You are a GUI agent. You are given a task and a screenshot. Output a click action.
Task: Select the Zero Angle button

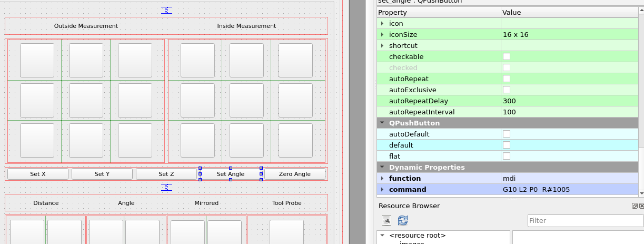click(295, 174)
